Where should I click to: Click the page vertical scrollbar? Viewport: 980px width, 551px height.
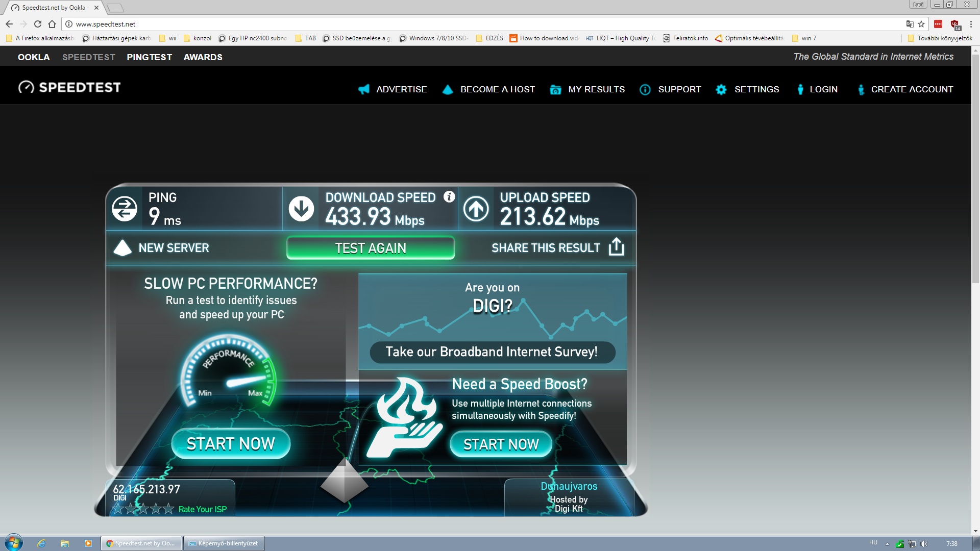point(975,168)
